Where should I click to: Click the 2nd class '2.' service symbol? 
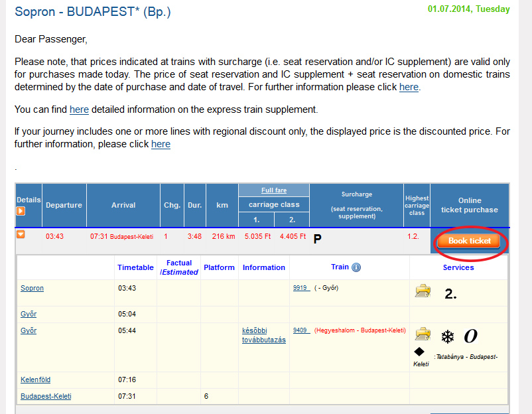click(450, 295)
